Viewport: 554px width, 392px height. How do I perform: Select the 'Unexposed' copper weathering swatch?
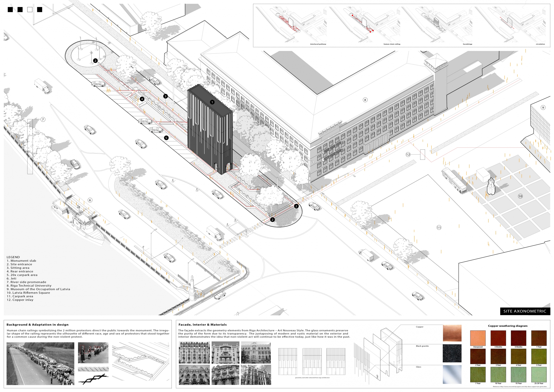click(478, 338)
